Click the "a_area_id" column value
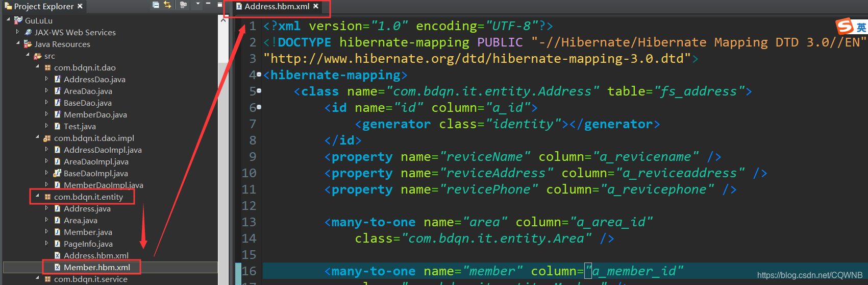868x285 pixels. click(611, 222)
